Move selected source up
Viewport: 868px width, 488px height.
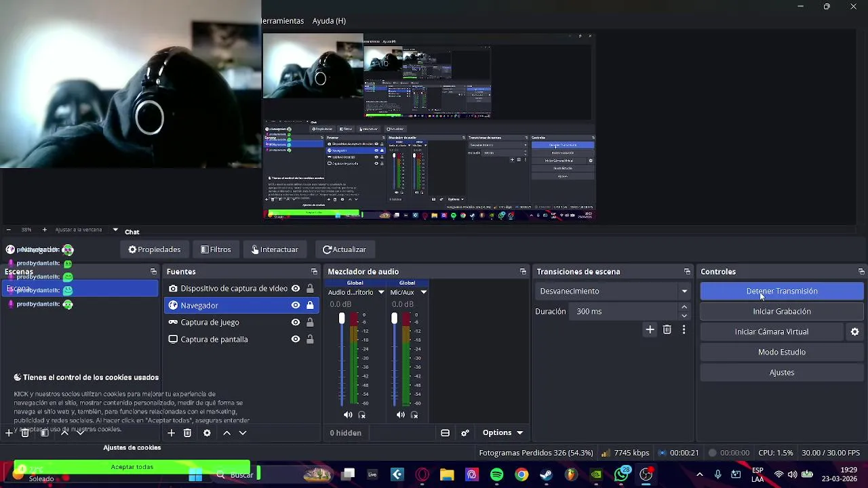click(x=226, y=432)
